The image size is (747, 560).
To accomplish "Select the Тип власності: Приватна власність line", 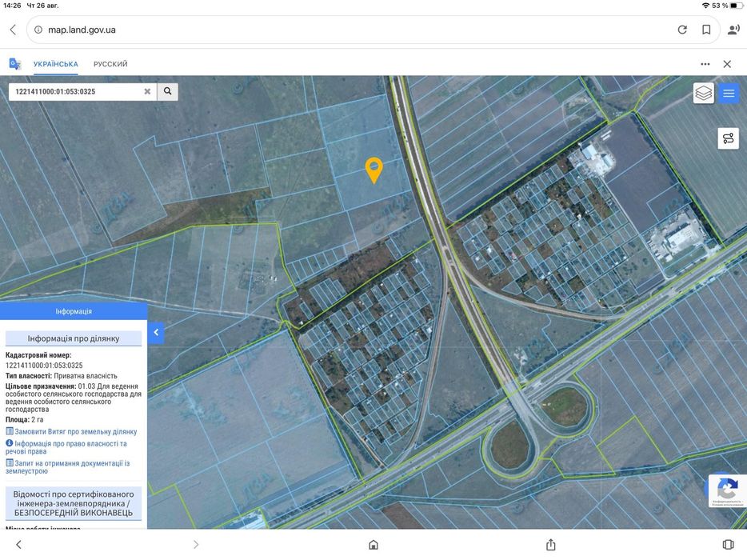I will (61, 375).
